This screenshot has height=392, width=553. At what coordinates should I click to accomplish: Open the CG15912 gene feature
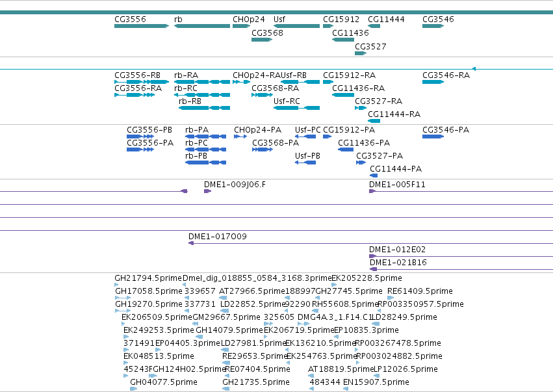pyautogui.click(x=328, y=26)
